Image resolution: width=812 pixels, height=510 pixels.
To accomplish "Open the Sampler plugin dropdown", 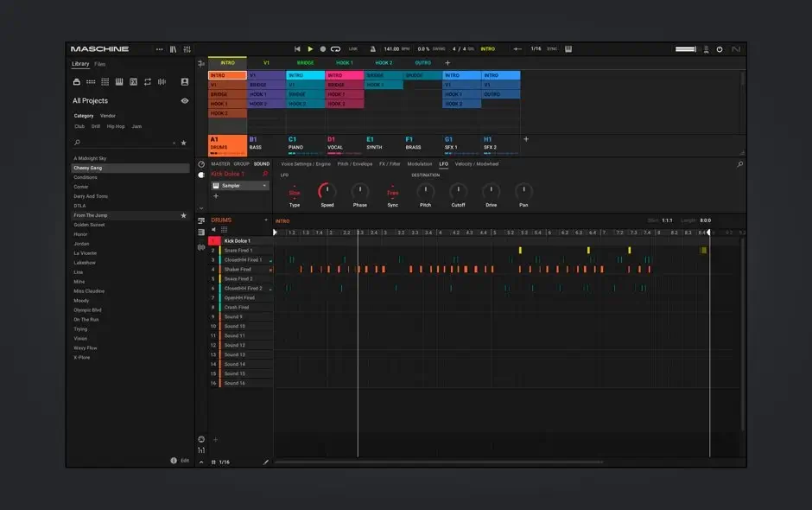I will click(265, 186).
